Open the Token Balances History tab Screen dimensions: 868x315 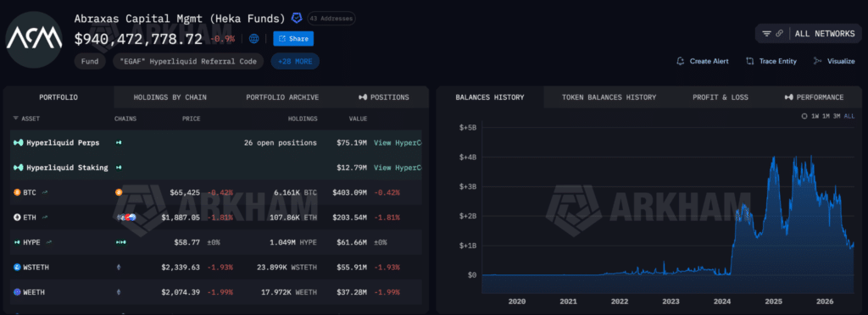point(609,97)
